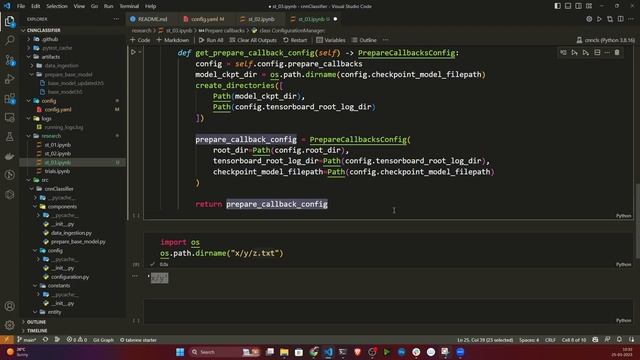Open the Selection menu

tap(57, 6)
